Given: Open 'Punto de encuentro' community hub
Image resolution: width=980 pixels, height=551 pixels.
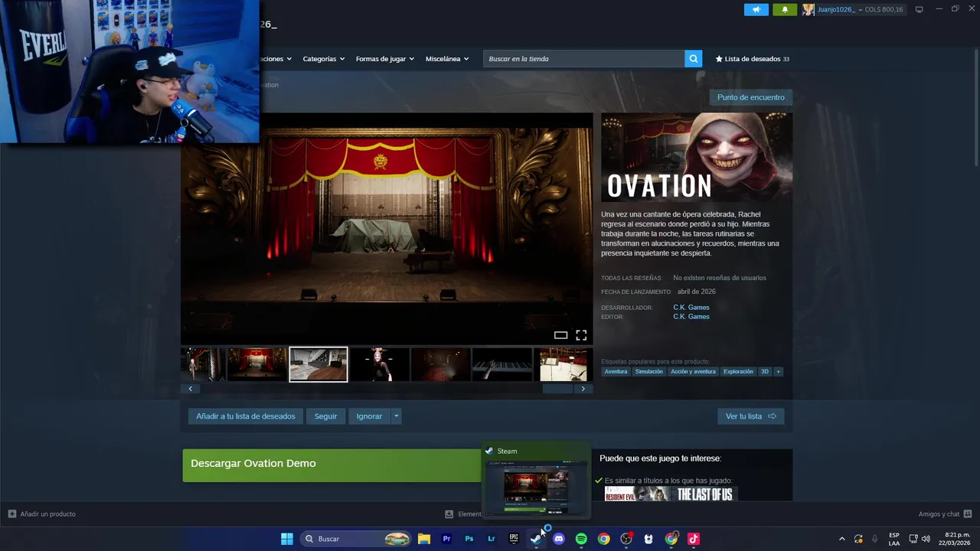Looking at the screenshot, I should pos(750,97).
